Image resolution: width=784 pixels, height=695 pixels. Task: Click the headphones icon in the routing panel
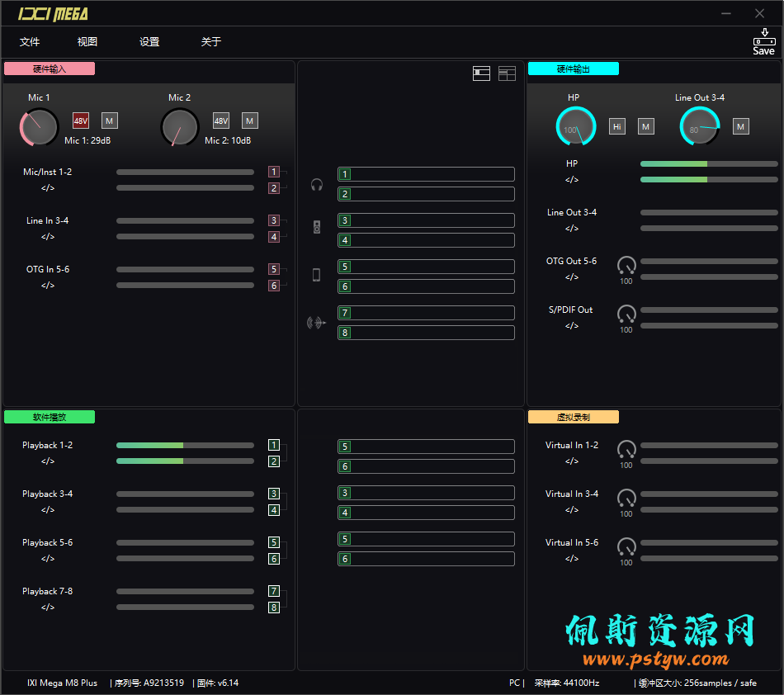(x=317, y=184)
